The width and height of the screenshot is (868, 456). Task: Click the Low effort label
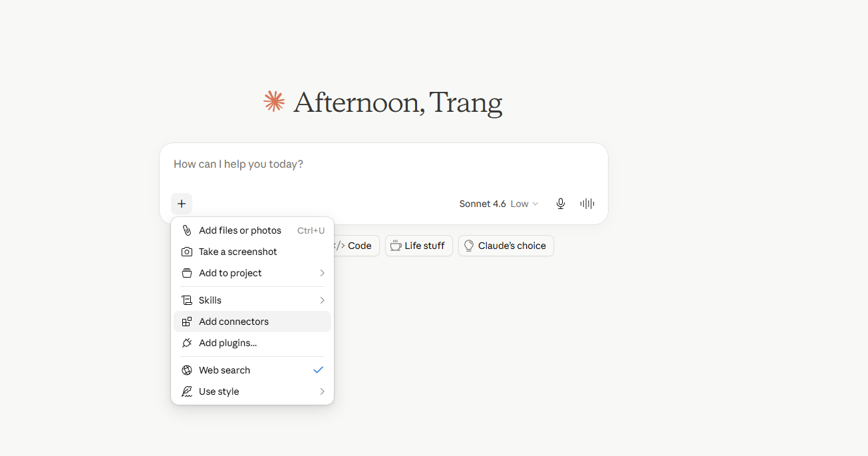(519, 204)
